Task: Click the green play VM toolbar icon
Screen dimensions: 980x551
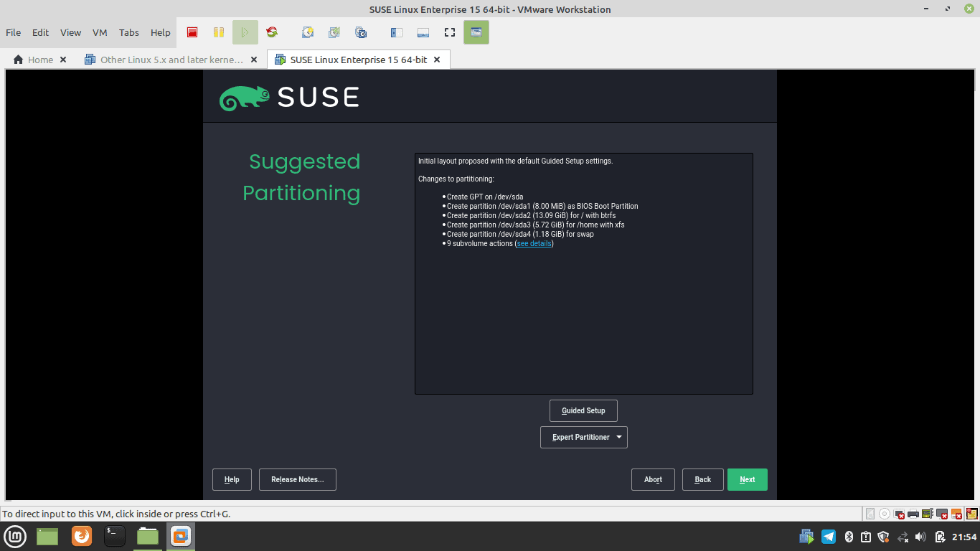Action: click(x=245, y=32)
